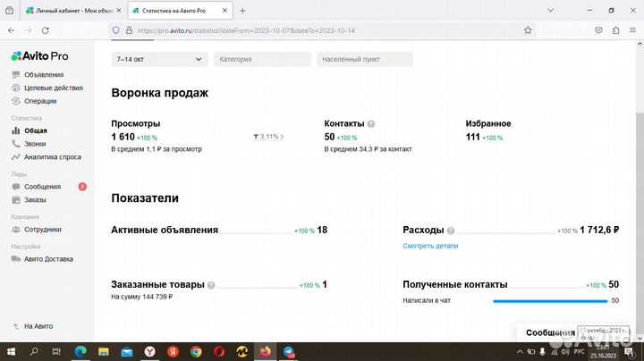The height and width of the screenshot is (361, 644).
Task: Click the Расходы amount 1 712,6 ₽
Action: pos(599,231)
